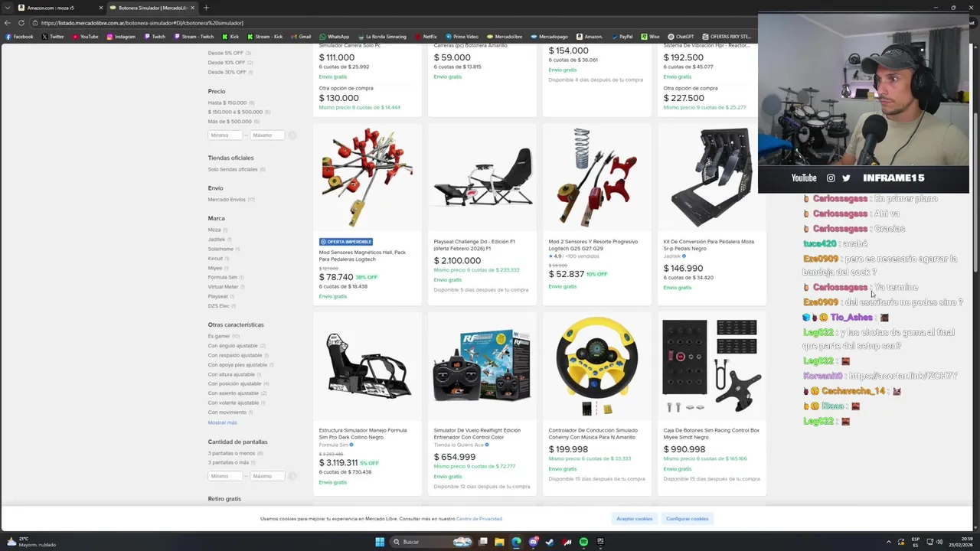Switch to the Amazon.com moza r5 tab

click(60, 8)
